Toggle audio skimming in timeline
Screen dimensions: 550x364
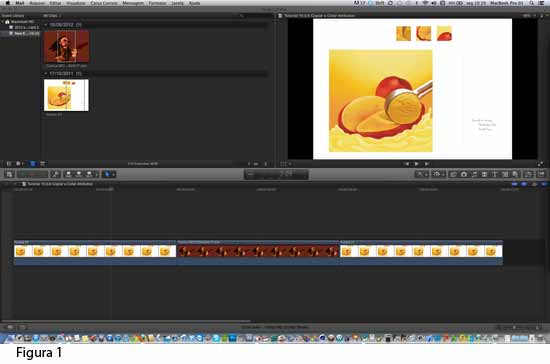pos(524,184)
